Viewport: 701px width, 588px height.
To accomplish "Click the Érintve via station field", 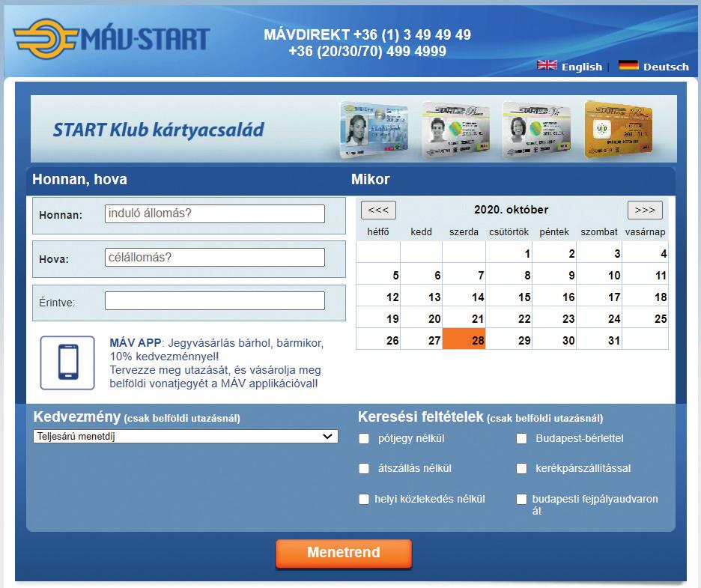I will click(215, 301).
